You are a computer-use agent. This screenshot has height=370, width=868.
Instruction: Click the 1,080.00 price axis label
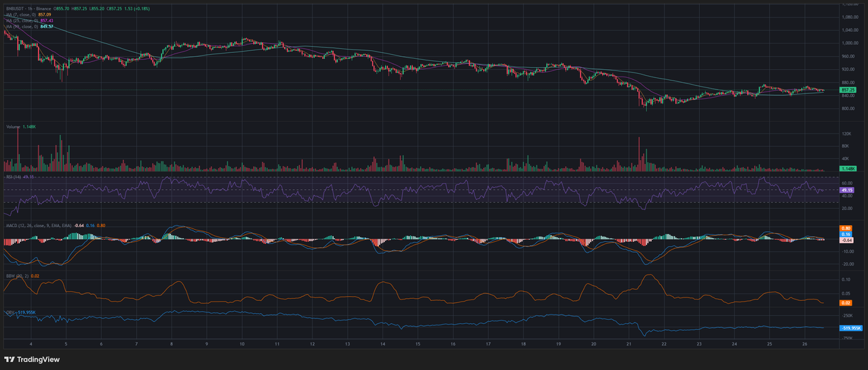pos(849,17)
